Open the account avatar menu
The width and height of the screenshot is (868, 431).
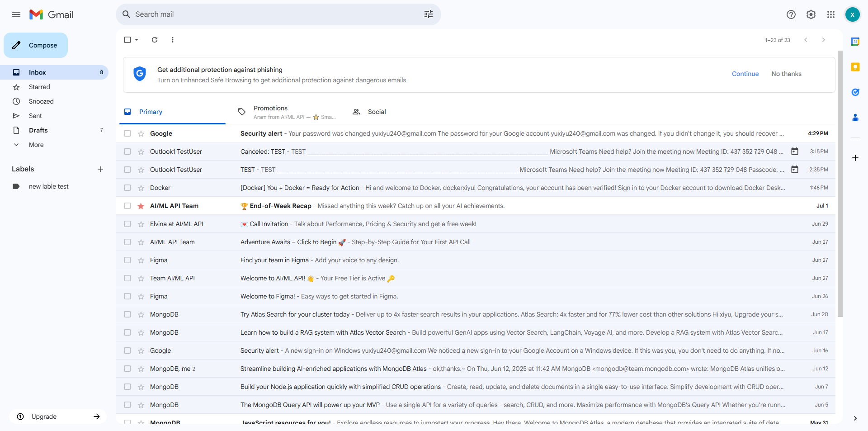coord(852,14)
